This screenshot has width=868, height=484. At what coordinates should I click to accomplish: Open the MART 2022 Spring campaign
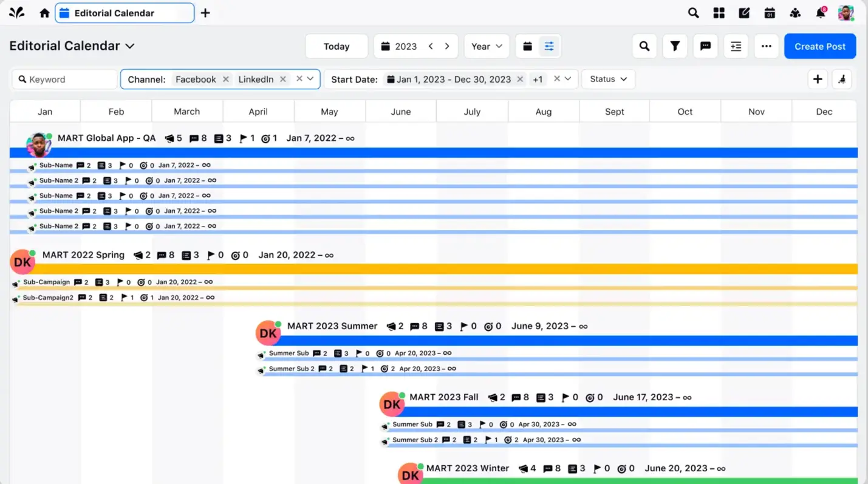click(83, 255)
